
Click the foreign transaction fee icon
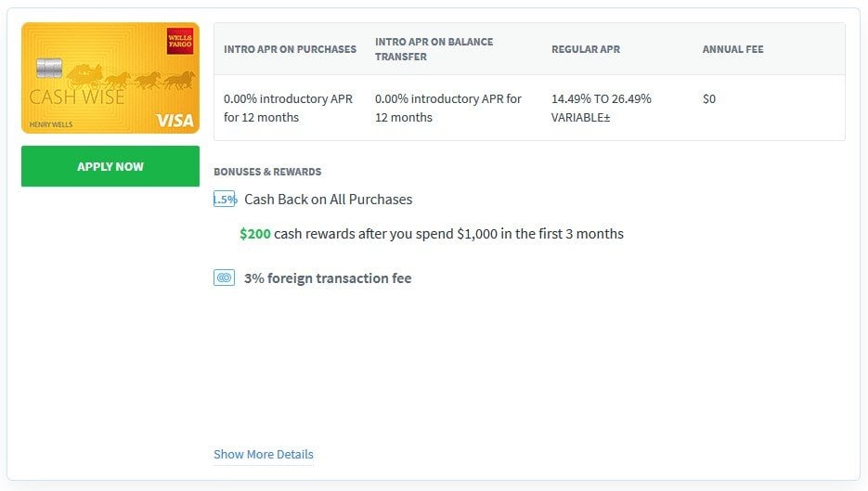tap(224, 278)
